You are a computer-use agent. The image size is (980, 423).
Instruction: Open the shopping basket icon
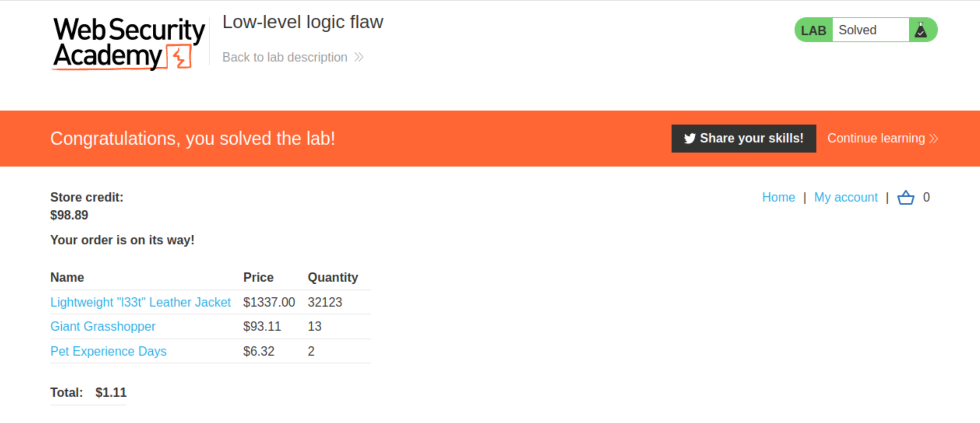(906, 197)
